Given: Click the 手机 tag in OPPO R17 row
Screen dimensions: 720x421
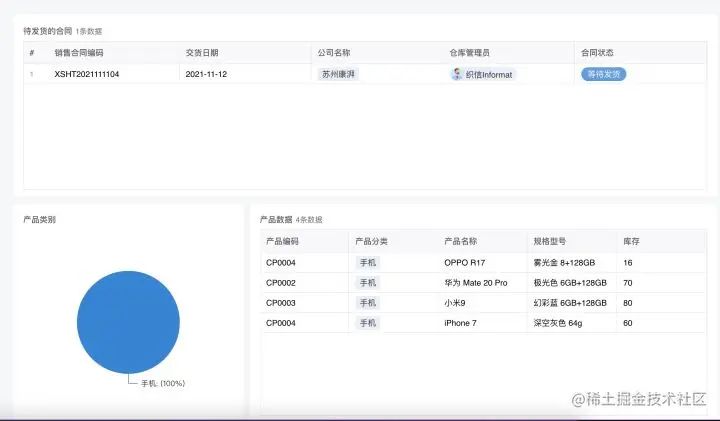Looking at the screenshot, I should tap(368, 263).
